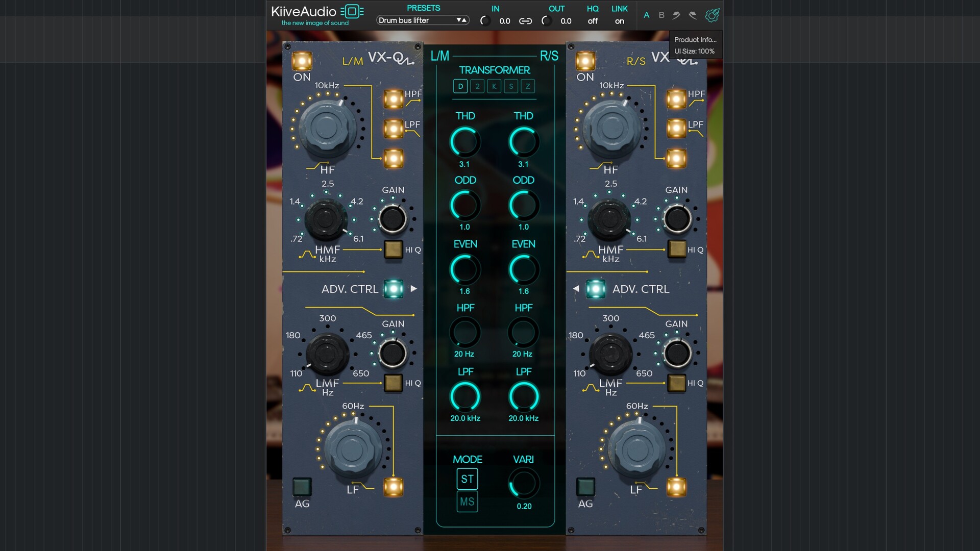Collapse the L/M ADV. CTRL arrow
Screen dimensions: 980x551
(414, 289)
